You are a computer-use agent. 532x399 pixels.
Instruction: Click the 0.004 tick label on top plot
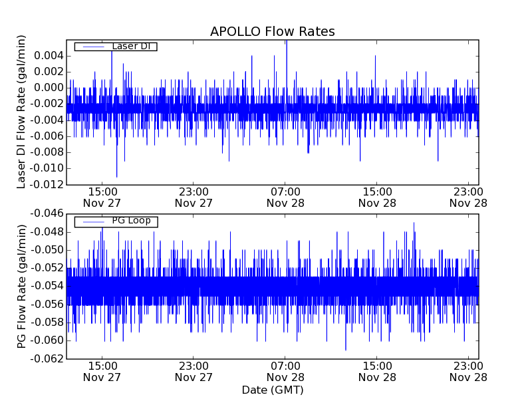pos(48,56)
